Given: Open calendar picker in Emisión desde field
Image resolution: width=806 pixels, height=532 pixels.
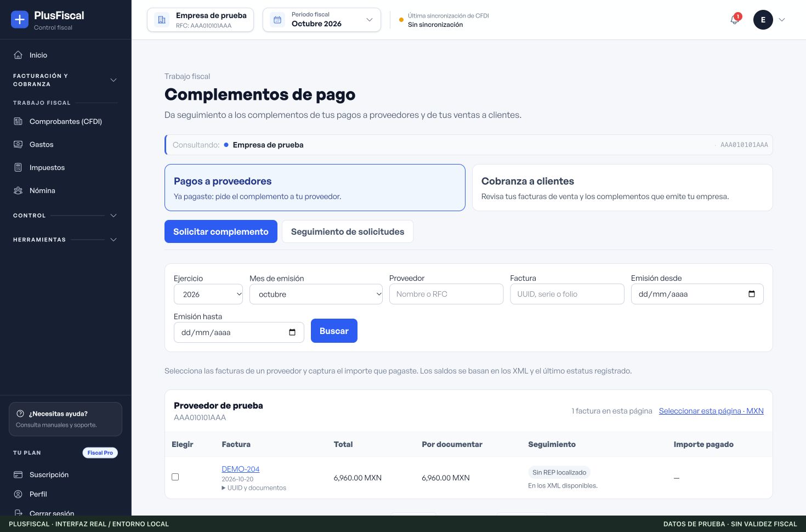Looking at the screenshot, I should tap(752, 294).
